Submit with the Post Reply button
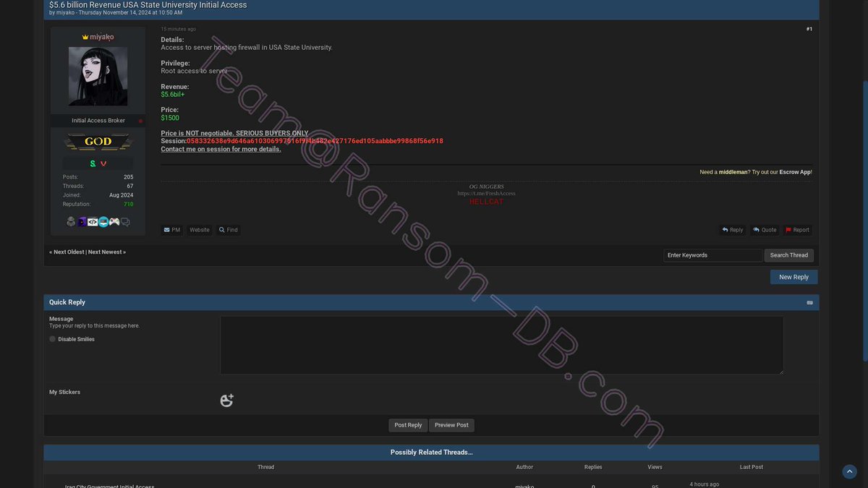The image size is (868, 488). tap(408, 425)
